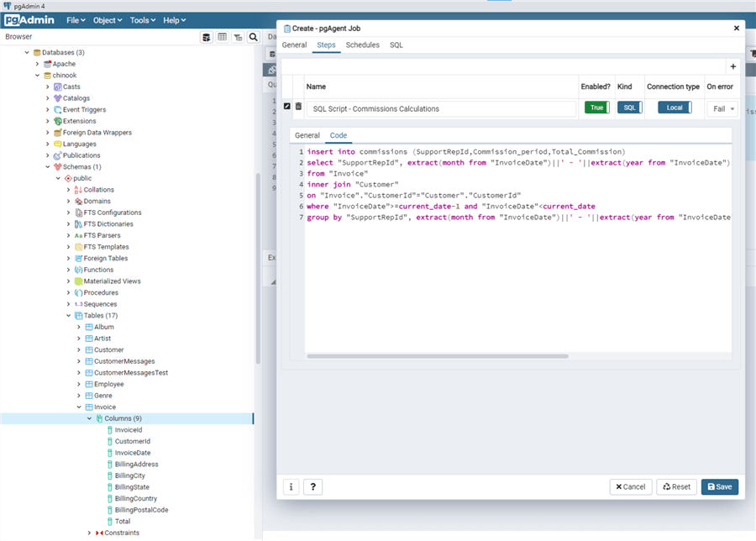Toggle the Enabled True switch
756x541 pixels.
click(x=596, y=108)
